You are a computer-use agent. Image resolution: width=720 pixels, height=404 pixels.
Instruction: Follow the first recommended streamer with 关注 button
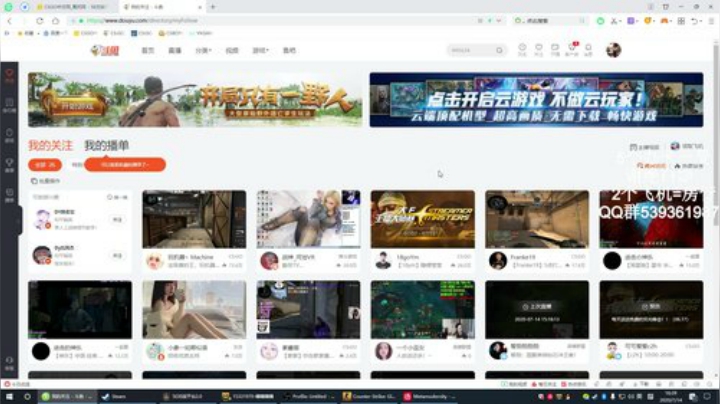click(x=118, y=219)
